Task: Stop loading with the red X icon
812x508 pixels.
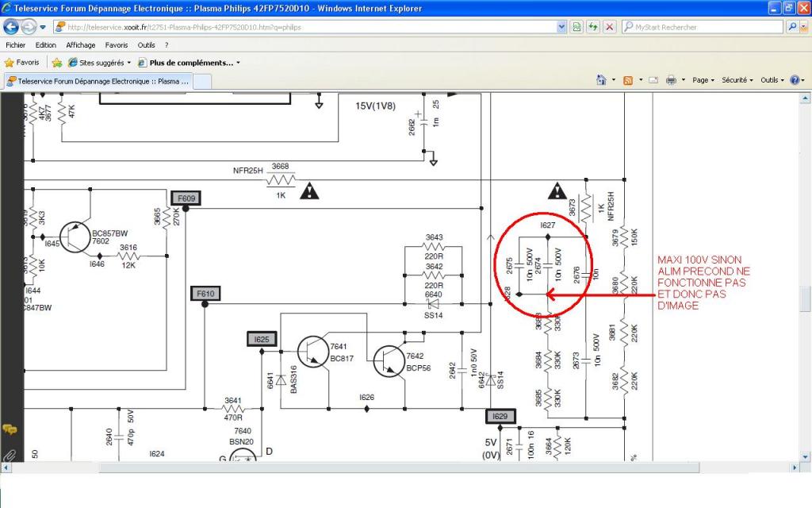Action: point(610,27)
